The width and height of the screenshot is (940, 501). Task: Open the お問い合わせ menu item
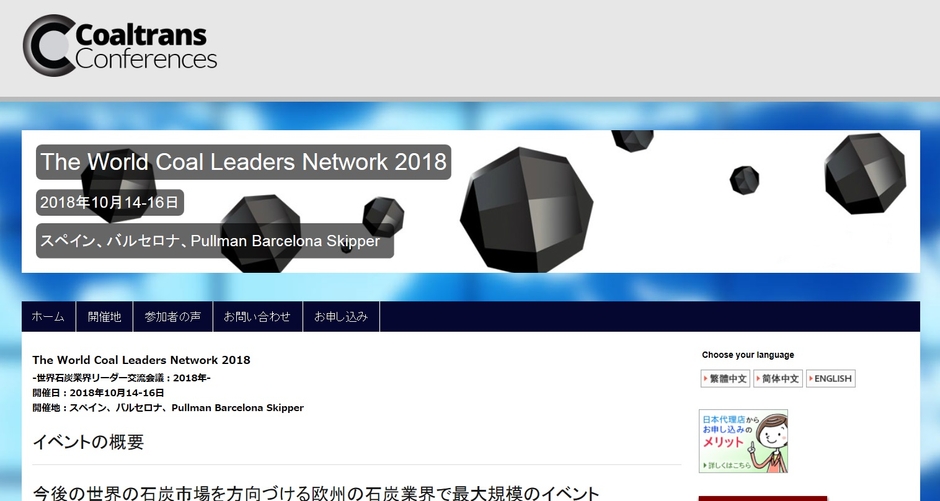point(258,316)
